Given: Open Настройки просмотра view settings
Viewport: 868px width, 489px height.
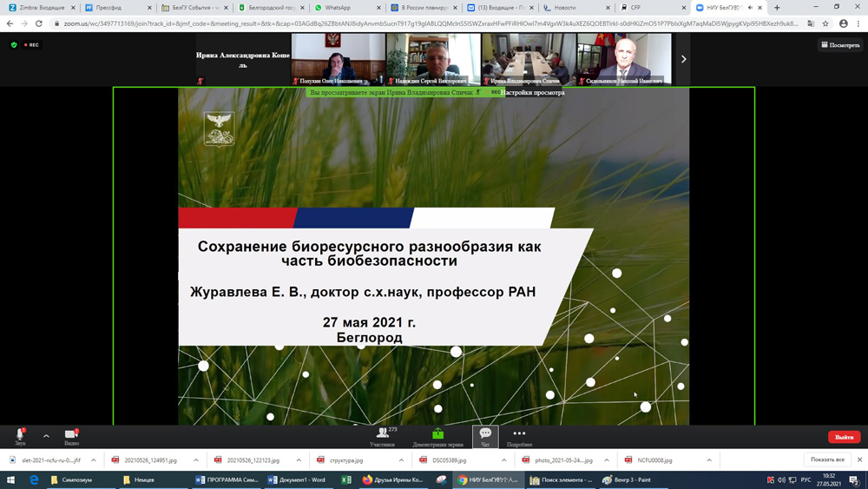Looking at the screenshot, I should [532, 92].
